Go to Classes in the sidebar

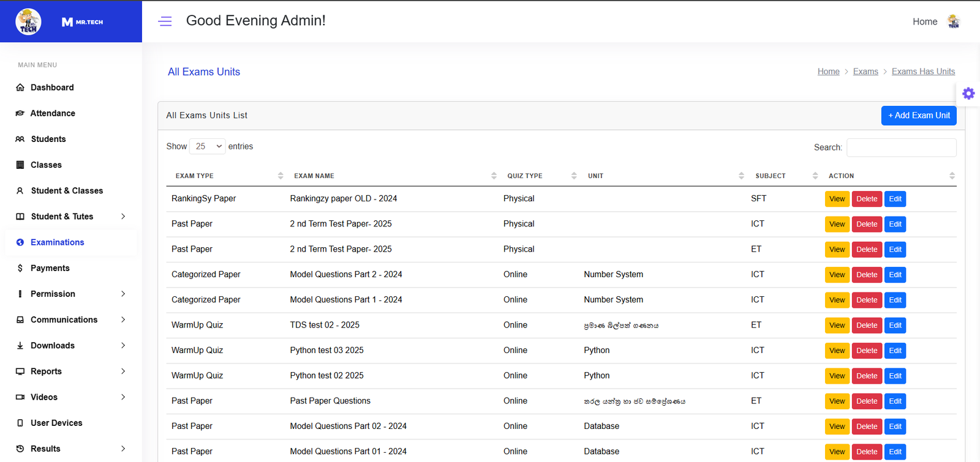click(46, 165)
